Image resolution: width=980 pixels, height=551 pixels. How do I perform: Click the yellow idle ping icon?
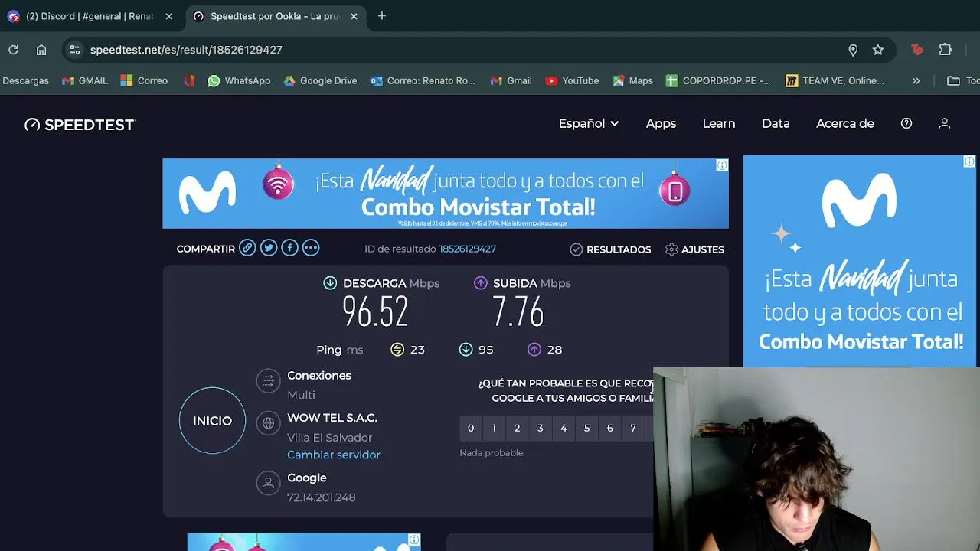coord(397,350)
